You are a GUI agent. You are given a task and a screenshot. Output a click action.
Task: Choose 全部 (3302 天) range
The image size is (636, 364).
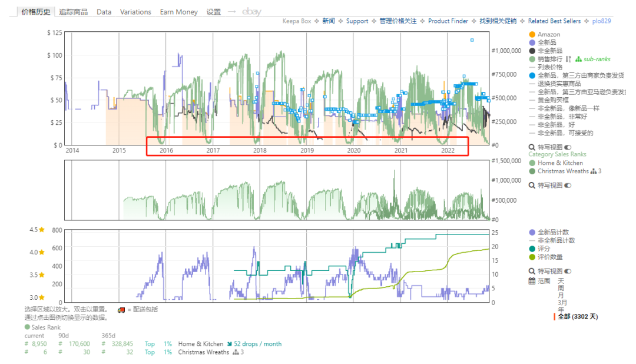click(x=577, y=316)
